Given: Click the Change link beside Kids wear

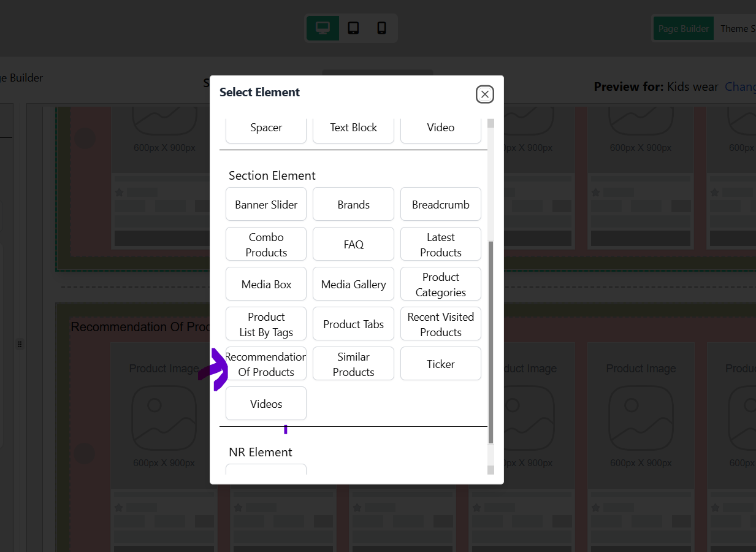Looking at the screenshot, I should [x=740, y=86].
